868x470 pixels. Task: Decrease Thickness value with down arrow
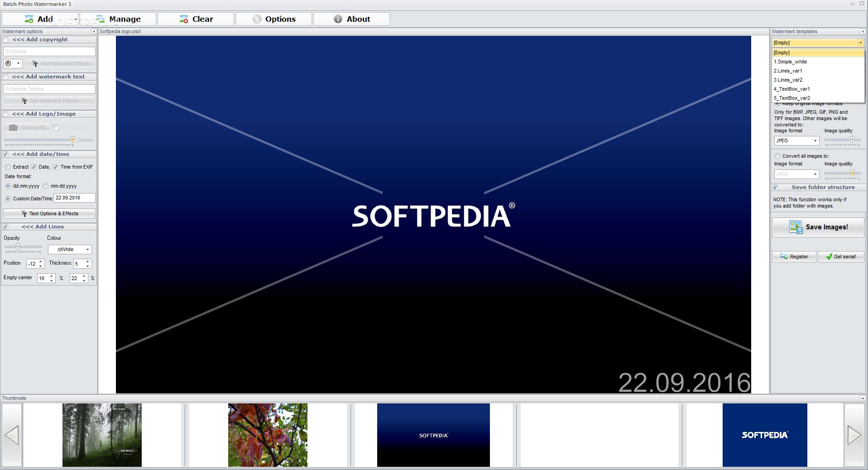pos(88,266)
